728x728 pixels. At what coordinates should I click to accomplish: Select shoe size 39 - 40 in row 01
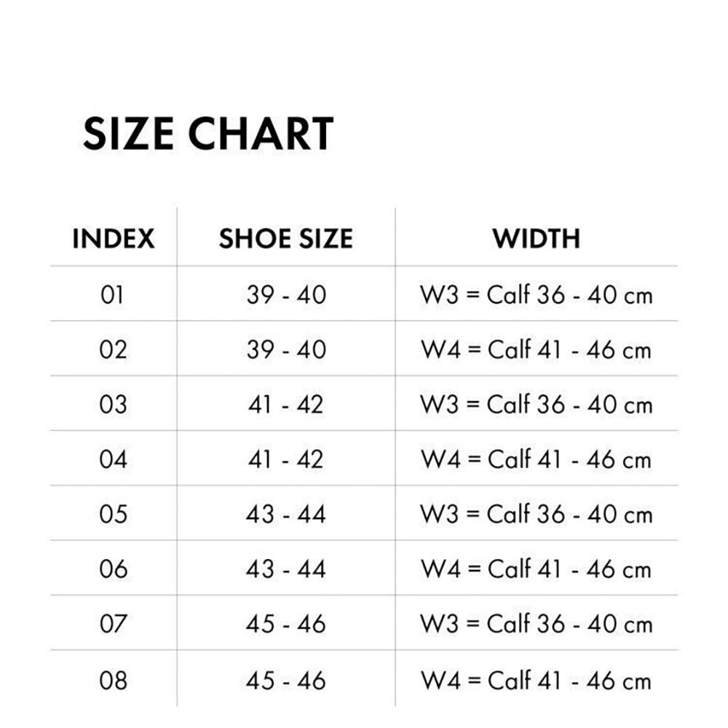286,295
